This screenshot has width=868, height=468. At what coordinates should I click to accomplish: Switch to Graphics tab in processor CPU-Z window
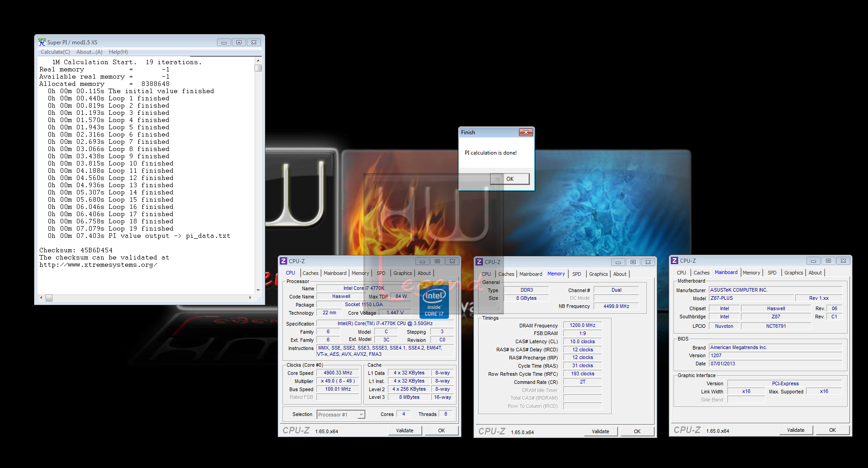402,273
